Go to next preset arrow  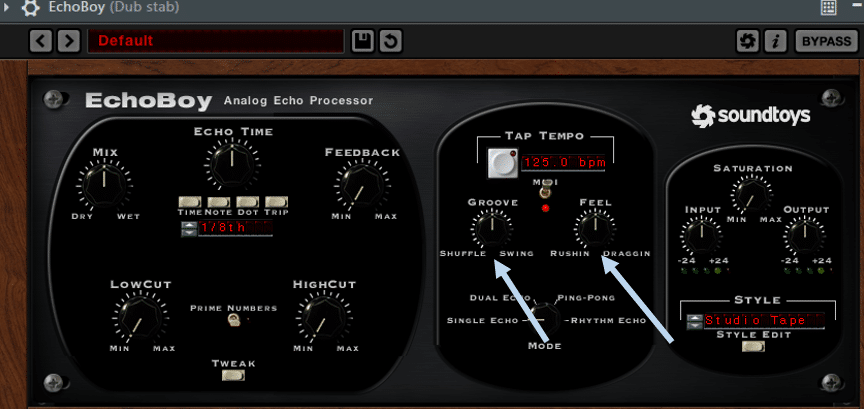[68, 41]
